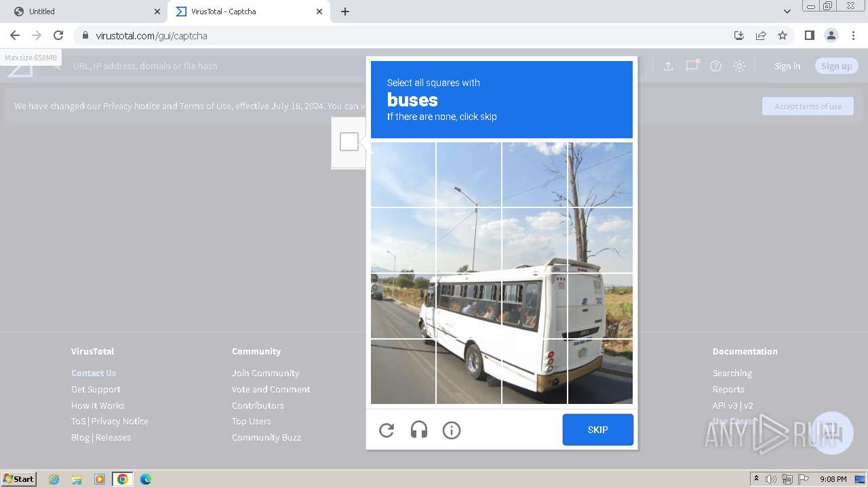This screenshot has width=868, height=488.
Task: Open Microsoft Edge from taskbar
Action: [x=145, y=479]
